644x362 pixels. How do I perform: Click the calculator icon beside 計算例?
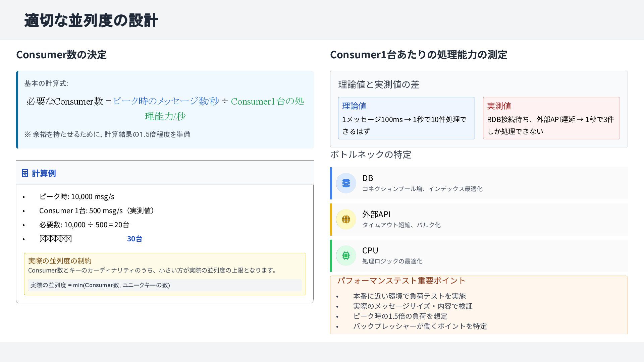coord(25,173)
